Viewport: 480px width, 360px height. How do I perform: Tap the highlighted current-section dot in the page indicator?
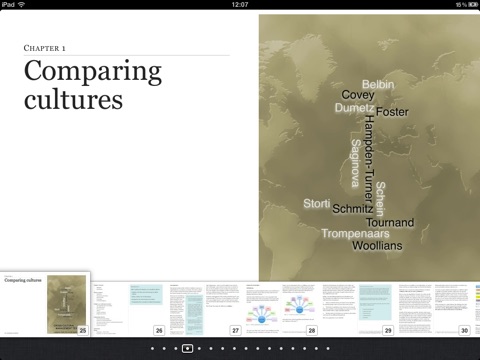pos(187,348)
